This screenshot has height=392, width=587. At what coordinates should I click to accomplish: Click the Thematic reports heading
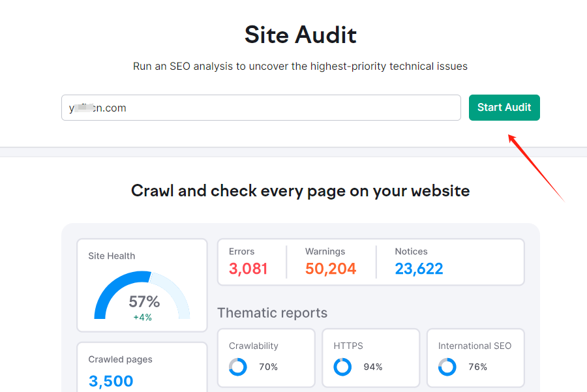pyautogui.click(x=272, y=313)
